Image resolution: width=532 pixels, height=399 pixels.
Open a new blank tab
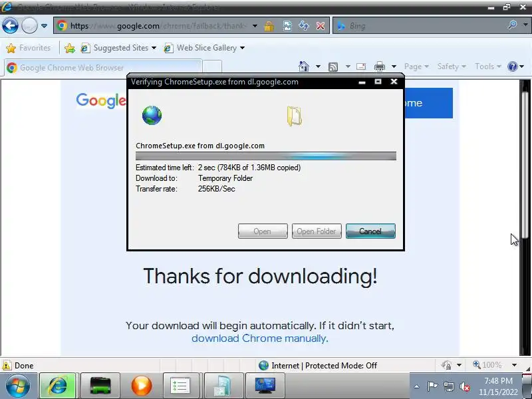(x=212, y=67)
